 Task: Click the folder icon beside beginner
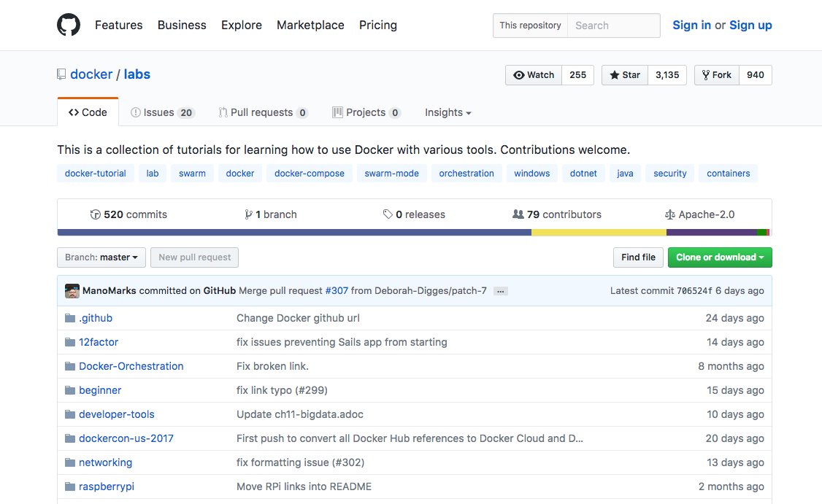[x=70, y=390]
